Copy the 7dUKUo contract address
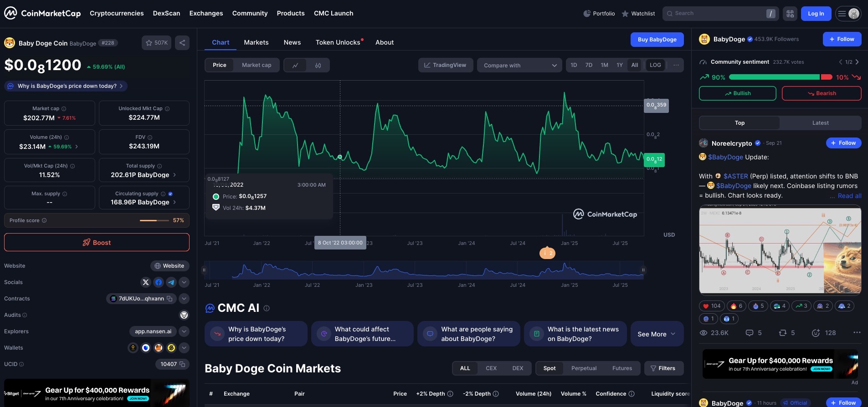The image size is (868, 407). point(169,299)
